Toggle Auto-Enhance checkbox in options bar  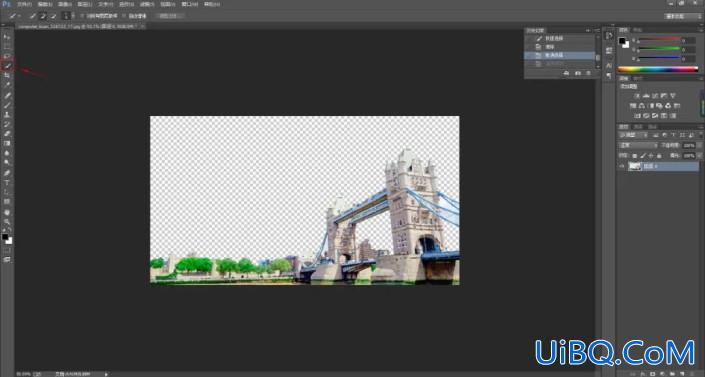pyautogui.click(x=124, y=16)
